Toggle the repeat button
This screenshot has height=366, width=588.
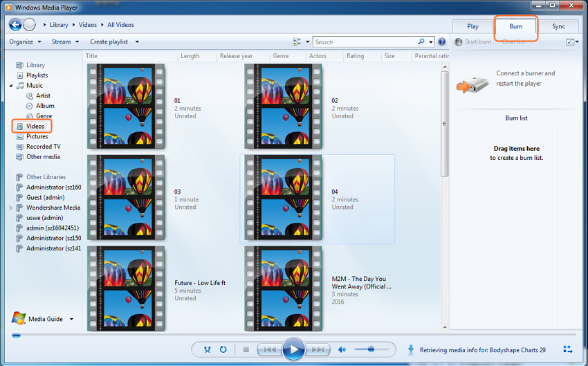(223, 350)
